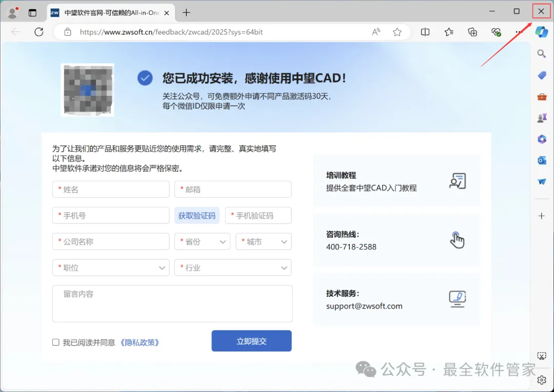Close the 中望软件官网 browser tab
This screenshot has width=554, height=392.
pyautogui.click(x=167, y=13)
